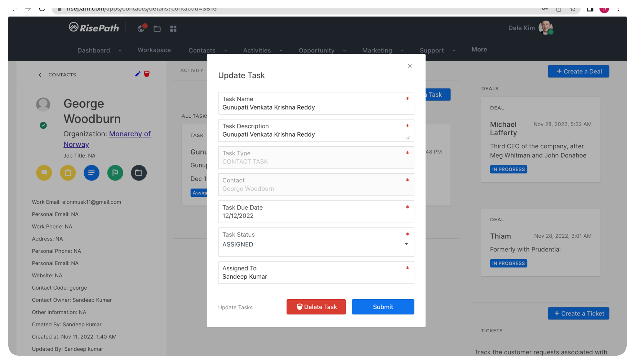Click Contact Owner: Sandeep Kumar text
Viewport: 635px width, 364px height.
point(72,300)
